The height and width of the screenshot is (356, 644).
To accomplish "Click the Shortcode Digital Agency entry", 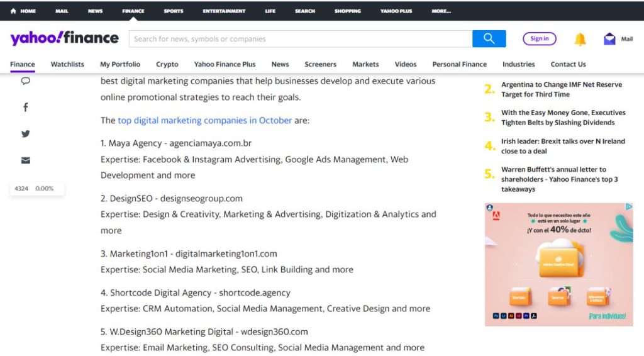I will (196, 292).
